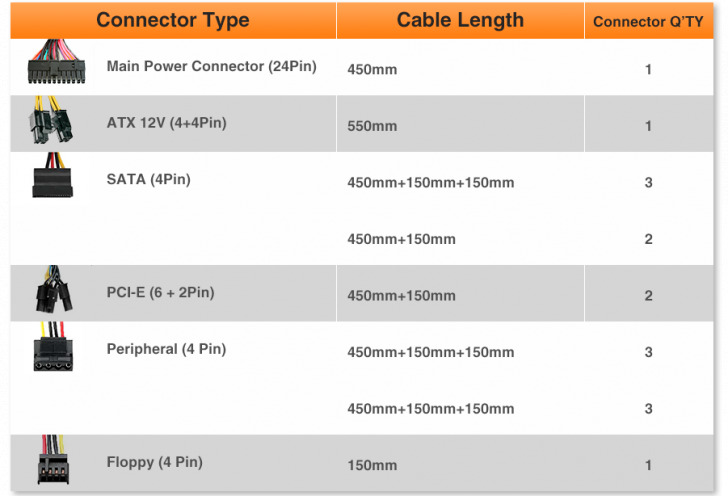The image size is (728, 496).
Task: Click the Cable Length column header
Action: tap(460, 20)
